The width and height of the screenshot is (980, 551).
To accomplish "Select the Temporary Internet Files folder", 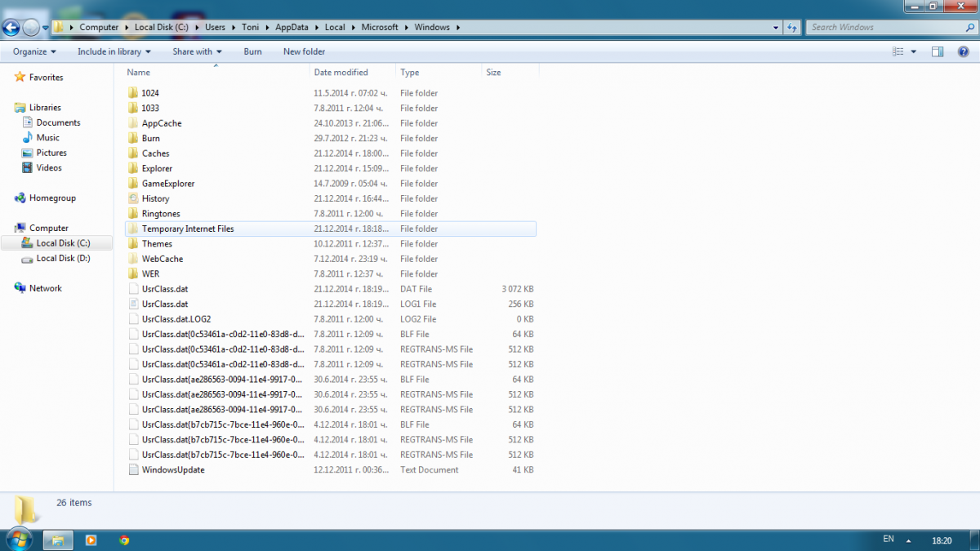I will (x=331, y=229).
